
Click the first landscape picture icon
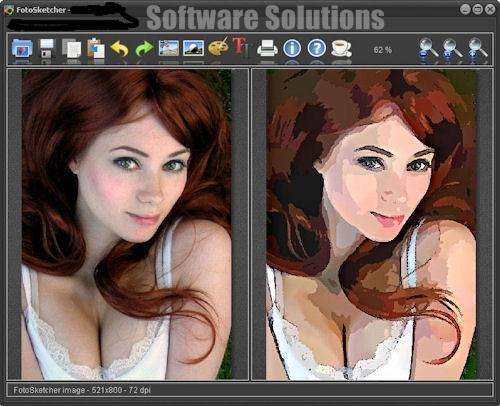click(x=169, y=48)
